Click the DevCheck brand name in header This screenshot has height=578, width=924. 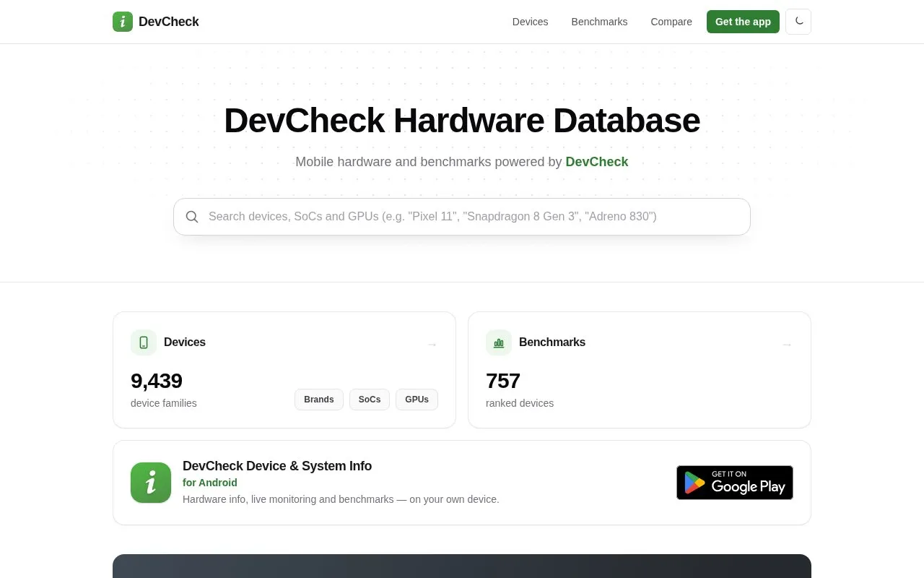(168, 22)
